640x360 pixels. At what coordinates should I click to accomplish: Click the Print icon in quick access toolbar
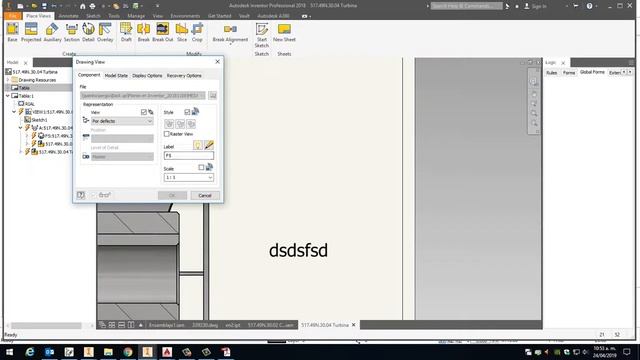point(93,6)
